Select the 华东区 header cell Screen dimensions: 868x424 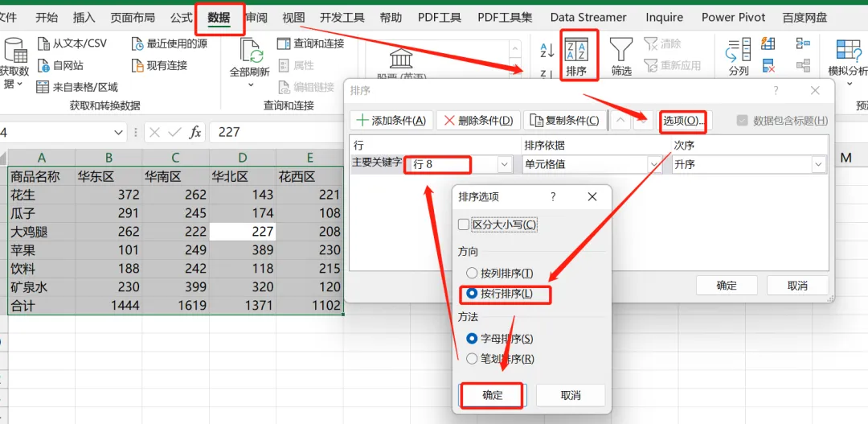point(108,177)
